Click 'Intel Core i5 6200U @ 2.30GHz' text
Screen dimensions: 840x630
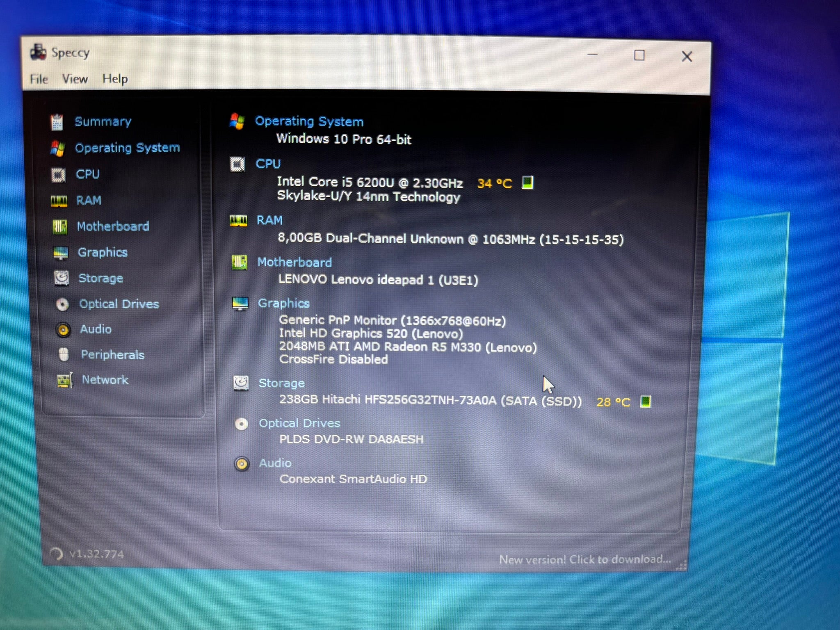click(x=370, y=182)
